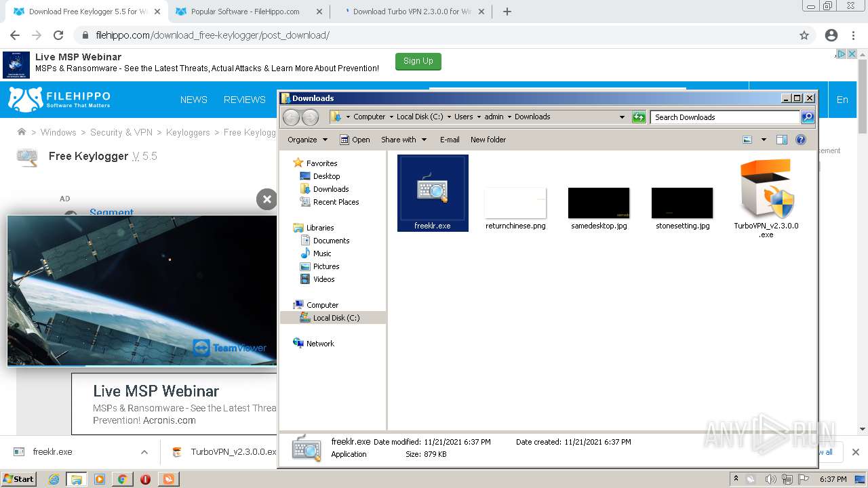Click admin in the address breadcrumb
The height and width of the screenshot is (488, 868).
pyautogui.click(x=494, y=117)
